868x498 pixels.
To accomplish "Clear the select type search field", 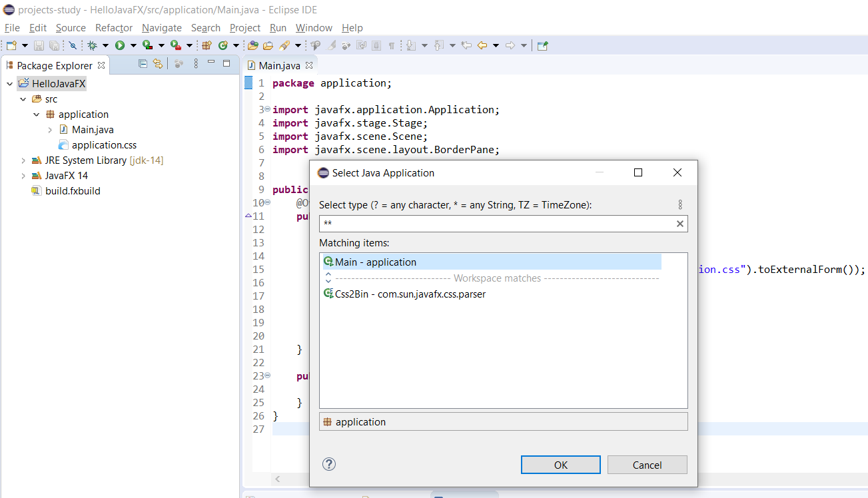I will pyautogui.click(x=680, y=224).
